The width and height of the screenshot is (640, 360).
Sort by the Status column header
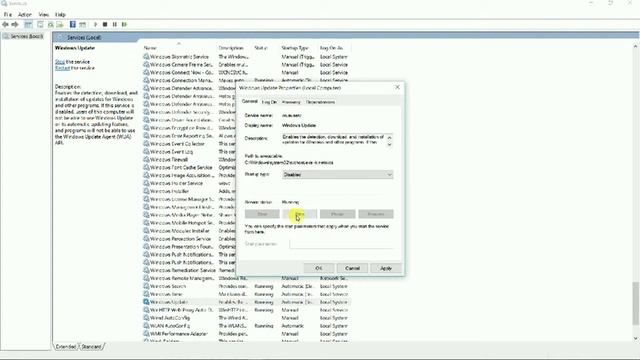coord(260,48)
